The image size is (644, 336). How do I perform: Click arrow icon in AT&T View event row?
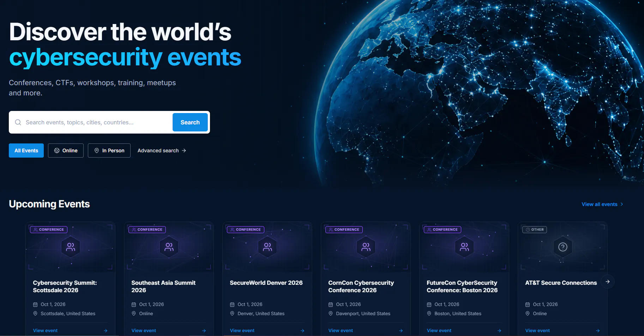598,331
